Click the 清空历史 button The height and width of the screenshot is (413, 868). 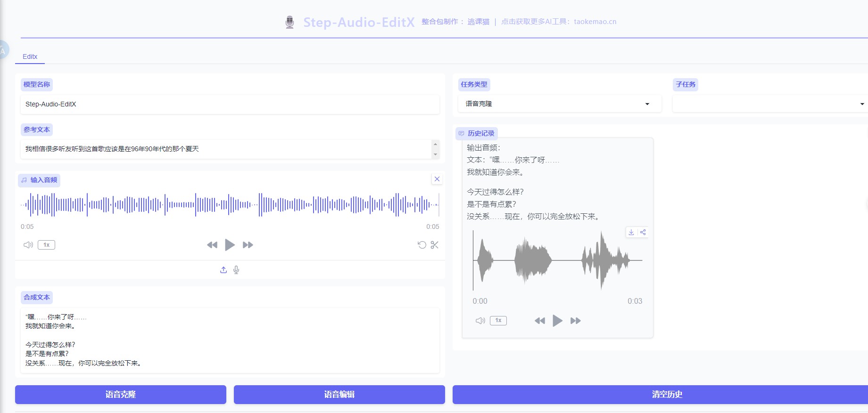click(x=660, y=395)
